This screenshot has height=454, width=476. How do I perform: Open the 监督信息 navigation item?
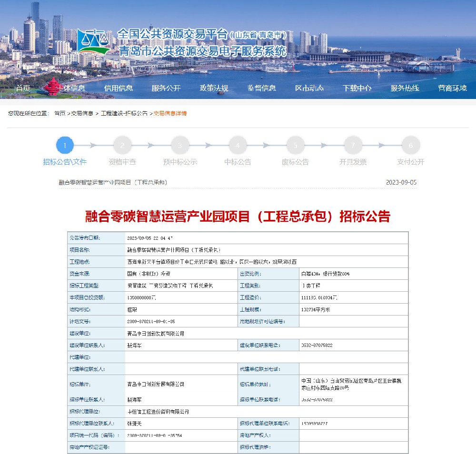[262, 88]
